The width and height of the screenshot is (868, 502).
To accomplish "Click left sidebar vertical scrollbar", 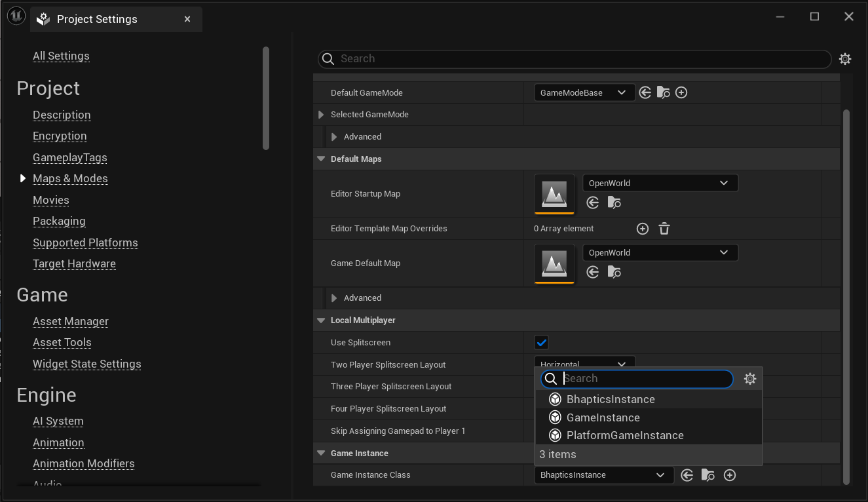I will click(266, 98).
